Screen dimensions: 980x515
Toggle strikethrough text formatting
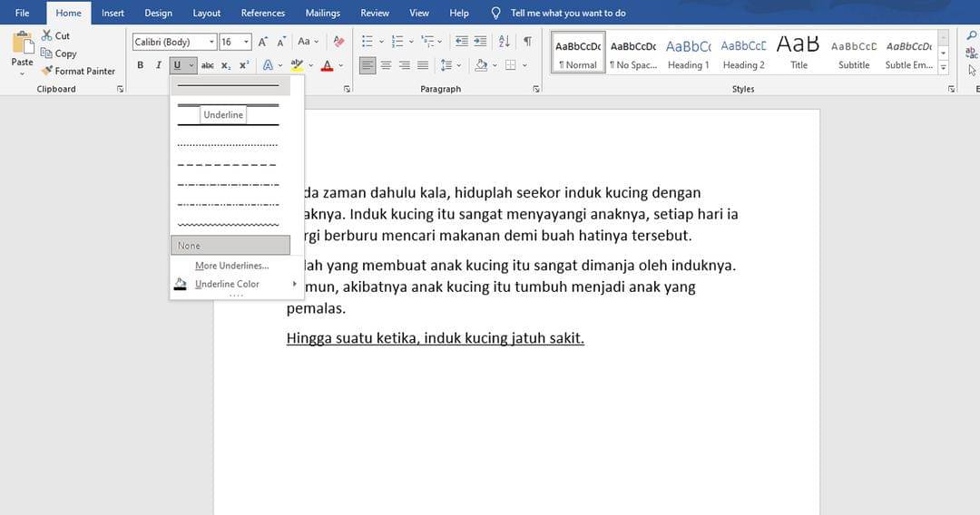point(207,65)
